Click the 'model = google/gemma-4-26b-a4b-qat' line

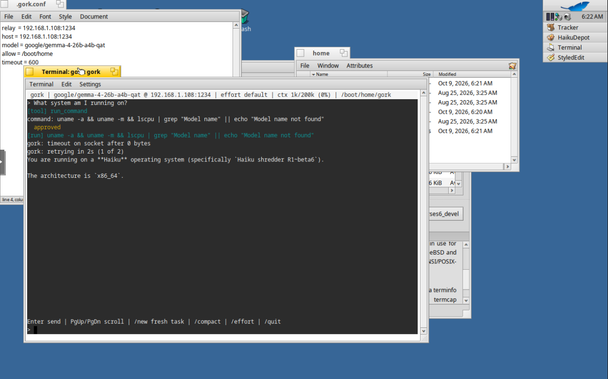54,45
